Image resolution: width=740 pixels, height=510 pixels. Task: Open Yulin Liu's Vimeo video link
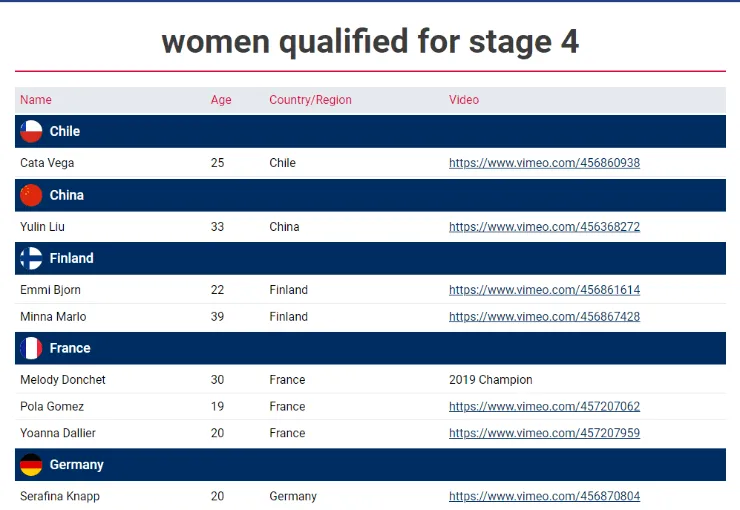(x=544, y=227)
